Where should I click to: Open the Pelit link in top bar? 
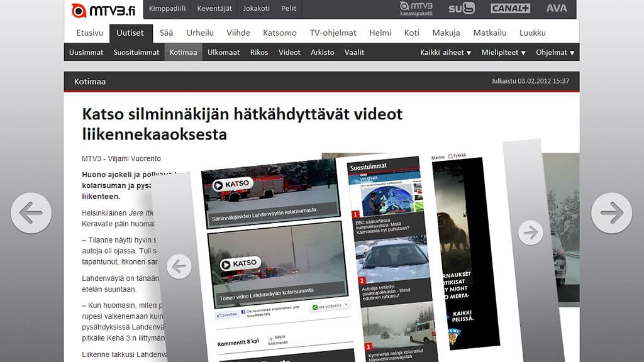(289, 9)
